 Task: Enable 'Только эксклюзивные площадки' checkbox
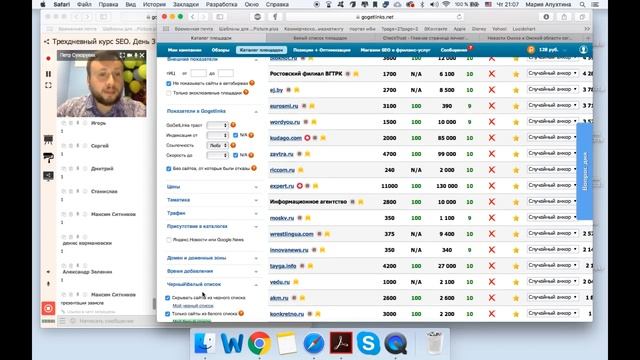[169, 93]
